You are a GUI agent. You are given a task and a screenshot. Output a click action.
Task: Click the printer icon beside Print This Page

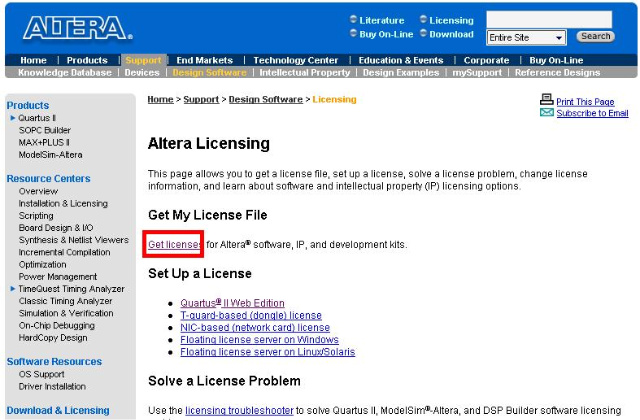click(547, 99)
